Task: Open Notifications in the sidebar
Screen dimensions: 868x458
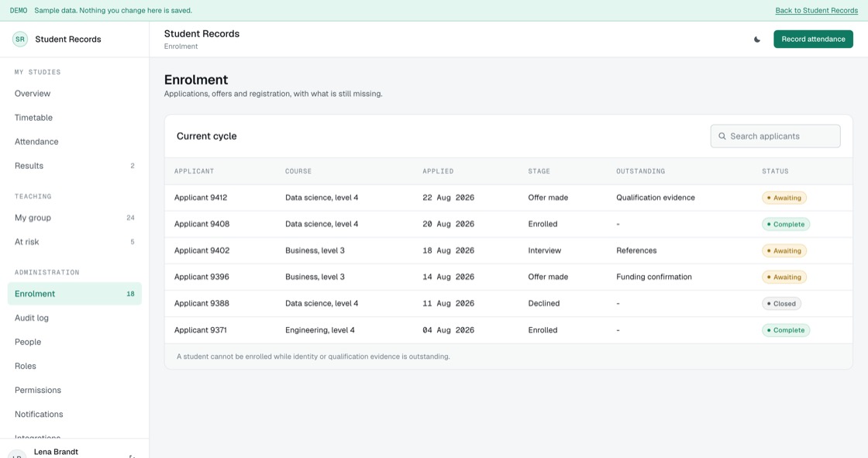Action: click(74, 415)
